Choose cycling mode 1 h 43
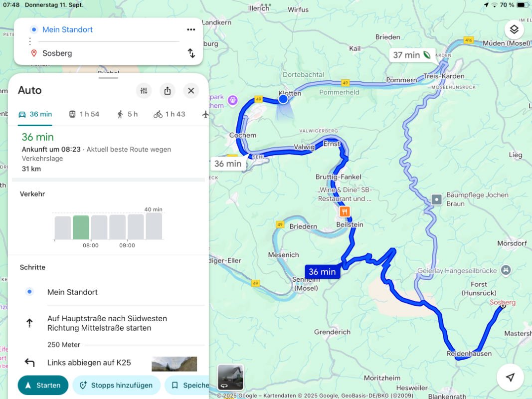 pos(170,114)
